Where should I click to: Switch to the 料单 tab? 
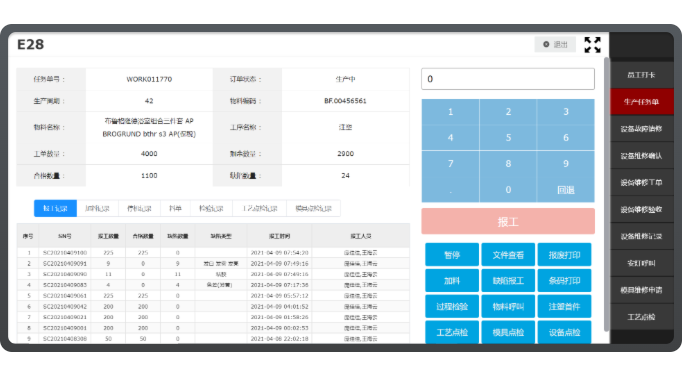175,208
